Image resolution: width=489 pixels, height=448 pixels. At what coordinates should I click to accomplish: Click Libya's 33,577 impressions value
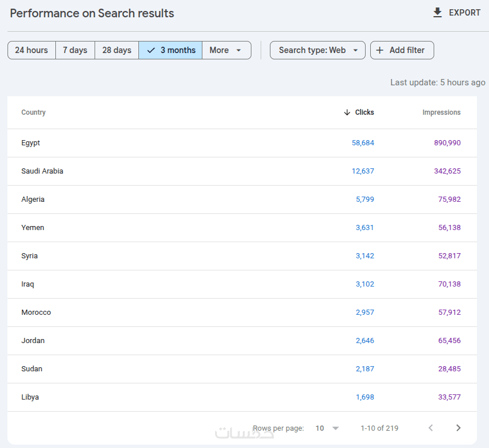(x=449, y=397)
